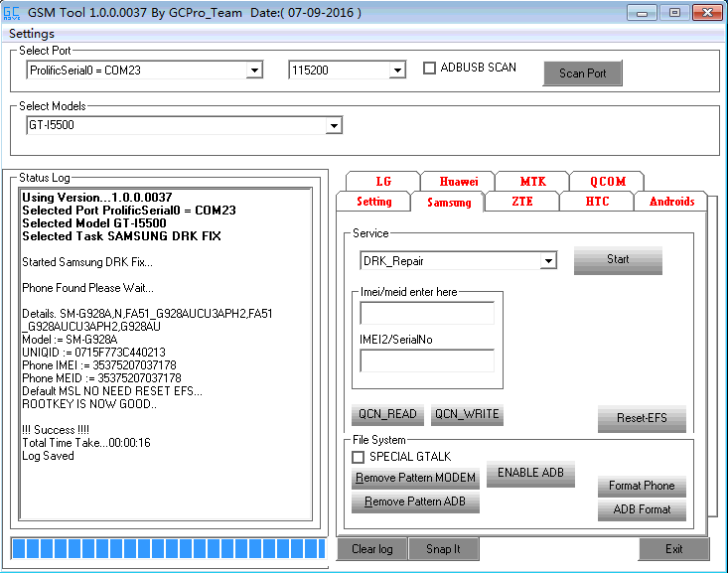728x573 pixels.
Task: Click the ADB Format button
Action: (642, 509)
